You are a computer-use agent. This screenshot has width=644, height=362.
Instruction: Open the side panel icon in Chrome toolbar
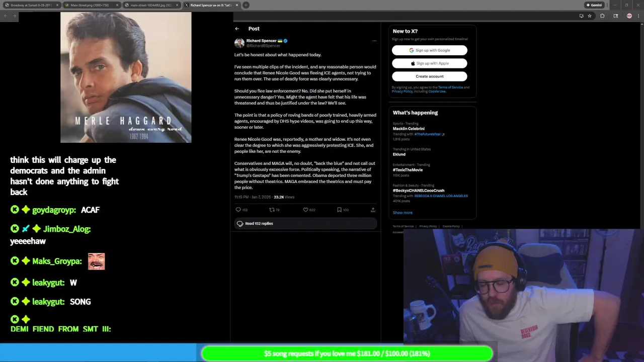[x=615, y=16]
